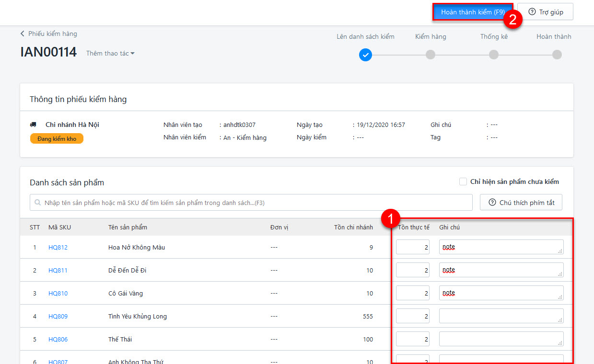Click the Mã SKU column header
594x364 pixels.
tap(59, 227)
